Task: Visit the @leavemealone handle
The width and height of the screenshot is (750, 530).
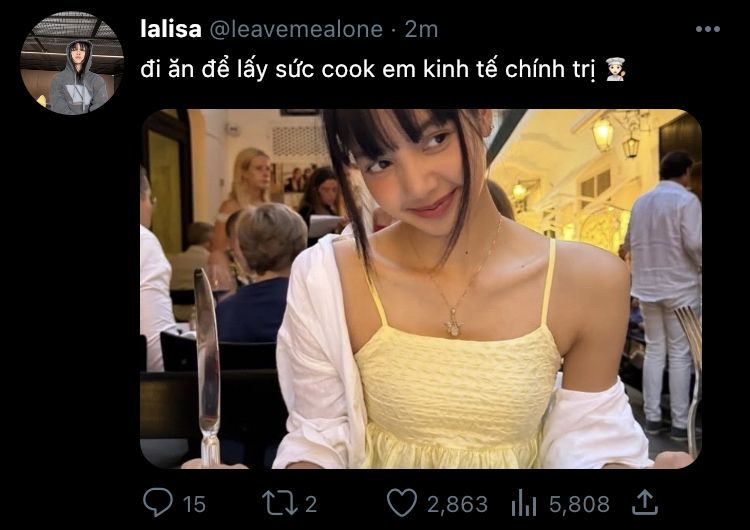Action: click(x=297, y=30)
